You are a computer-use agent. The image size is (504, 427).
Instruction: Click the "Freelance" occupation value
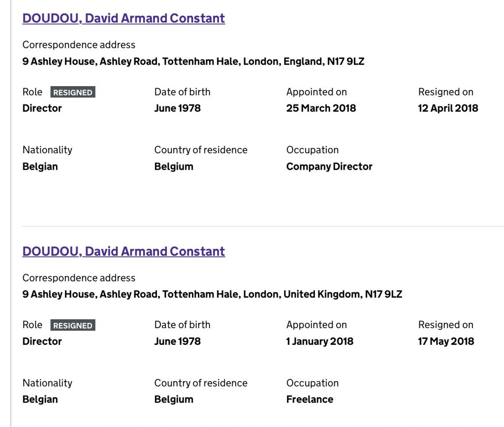[x=310, y=399]
